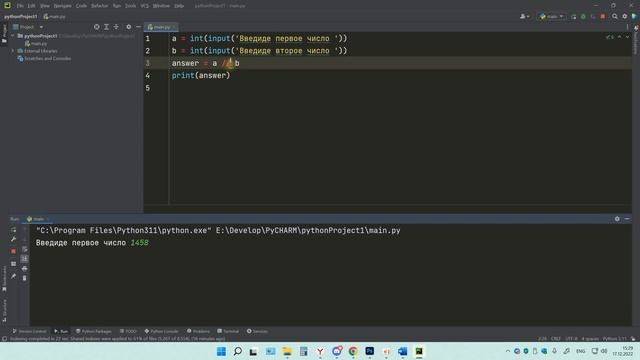Open the main run configuration dropdown
This screenshot has height=360, width=640.
551,17
